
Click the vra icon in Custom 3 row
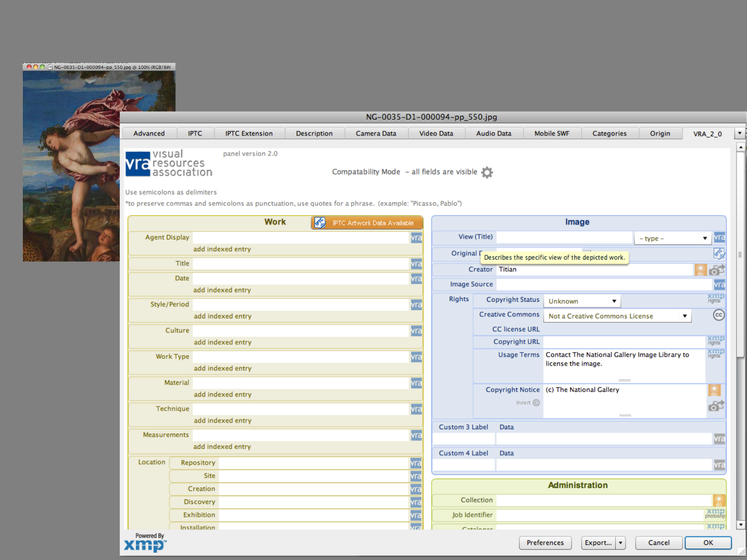pos(720,439)
